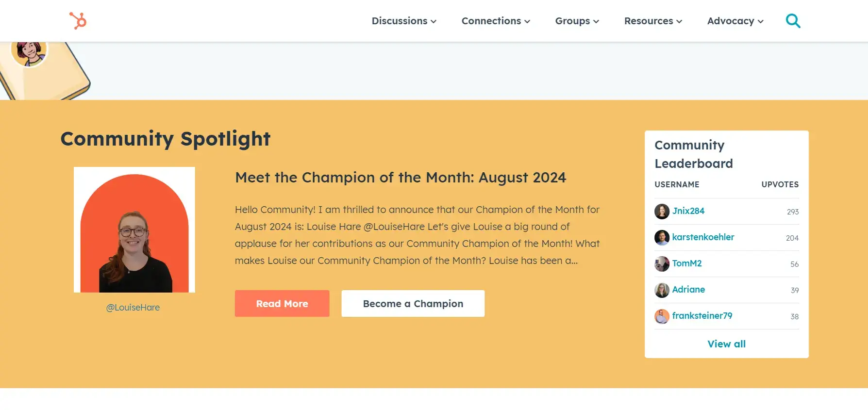868x410 pixels.
Task: Click TomM2's profile avatar
Action: pyautogui.click(x=661, y=263)
